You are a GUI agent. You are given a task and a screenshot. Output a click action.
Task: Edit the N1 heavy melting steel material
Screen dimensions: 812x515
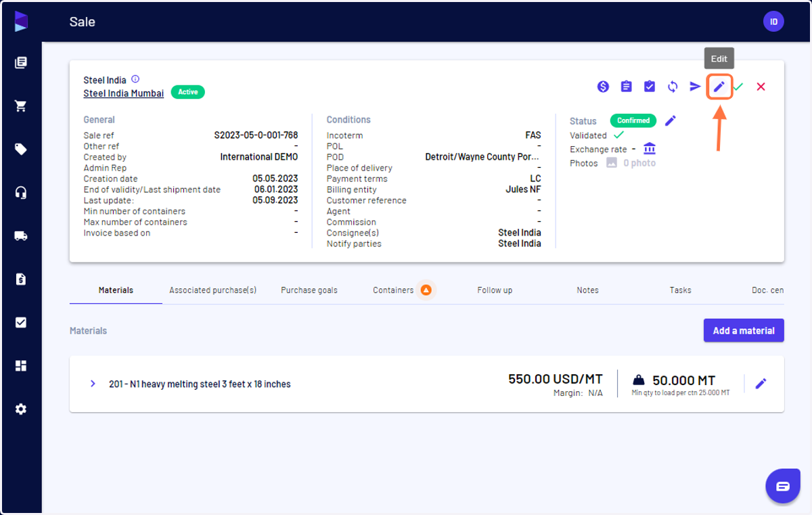[761, 384]
